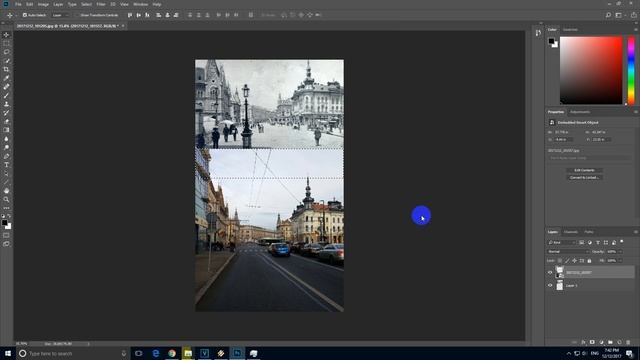The image size is (640, 360).
Task: Toggle layer filtering on/off switch
Action: 622,242
